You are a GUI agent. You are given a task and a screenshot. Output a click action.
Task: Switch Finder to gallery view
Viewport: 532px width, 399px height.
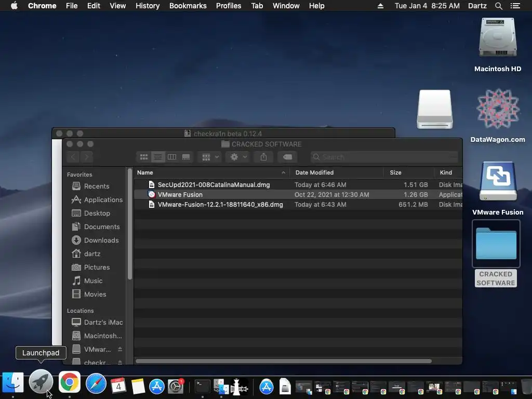tap(186, 157)
